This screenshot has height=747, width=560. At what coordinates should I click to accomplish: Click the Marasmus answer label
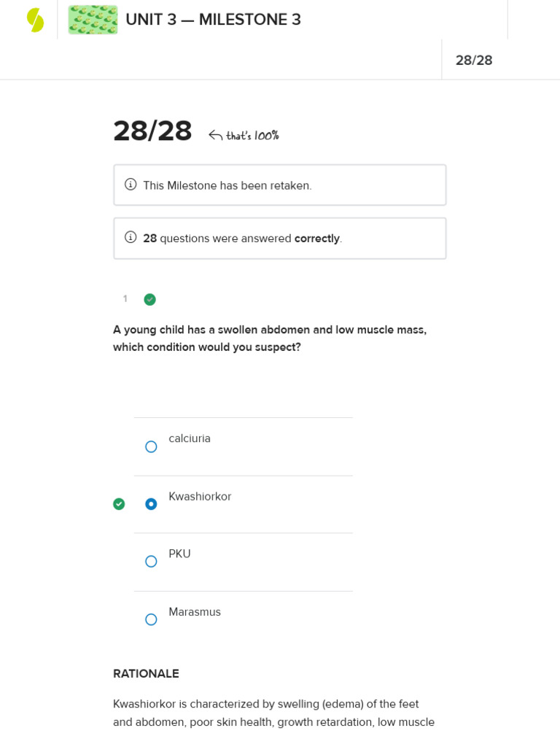coord(195,612)
